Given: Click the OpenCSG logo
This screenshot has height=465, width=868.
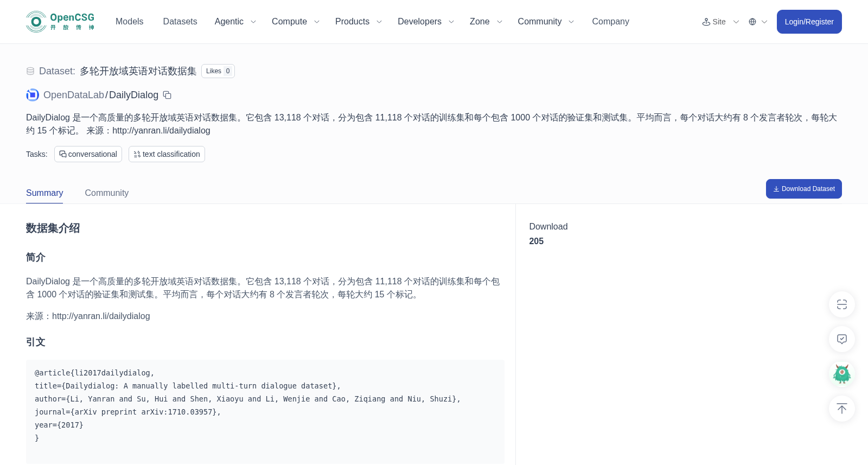Looking at the screenshot, I should (61, 22).
